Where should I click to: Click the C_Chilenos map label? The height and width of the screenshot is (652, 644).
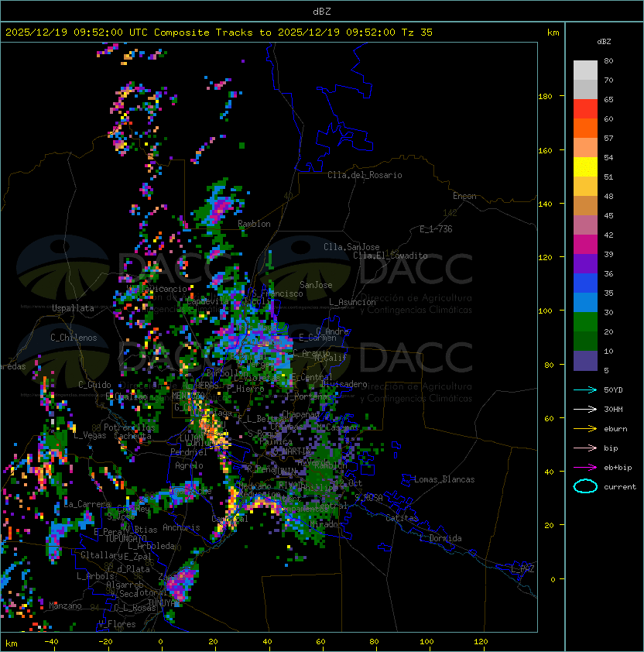[74, 338]
